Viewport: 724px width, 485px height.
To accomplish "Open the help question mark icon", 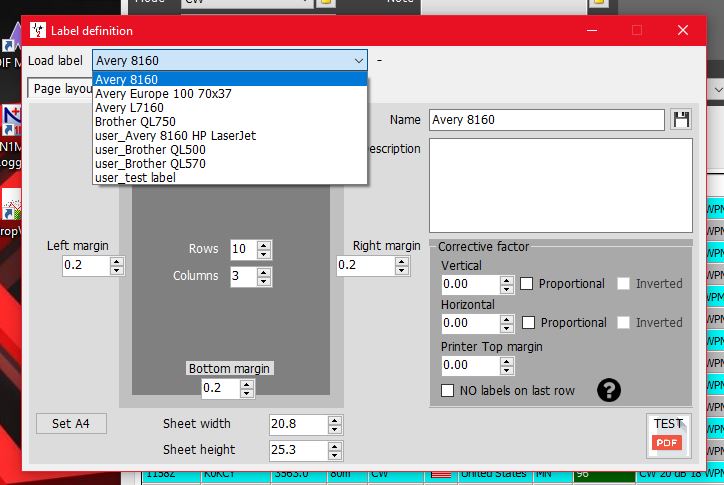I will 609,390.
